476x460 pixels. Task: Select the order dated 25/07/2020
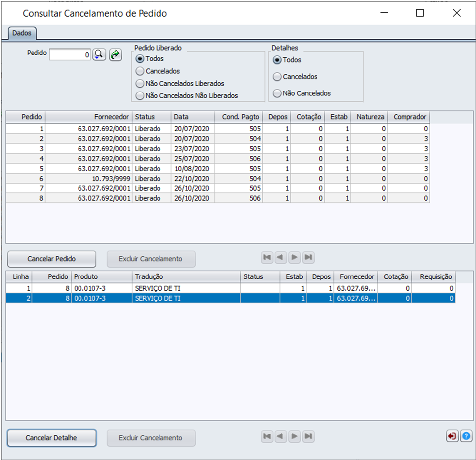pos(218,159)
